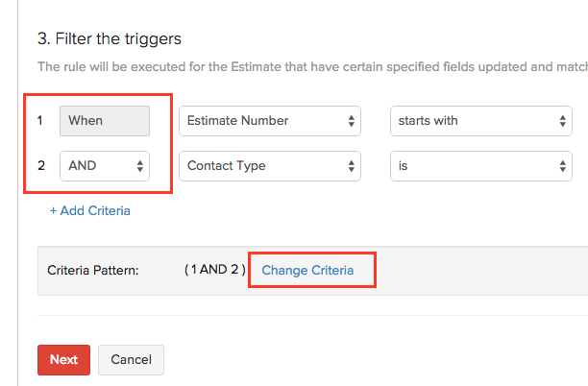Click the arrow icon on 'starts with' select
This screenshot has height=386, width=588.
tap(563, 121)
